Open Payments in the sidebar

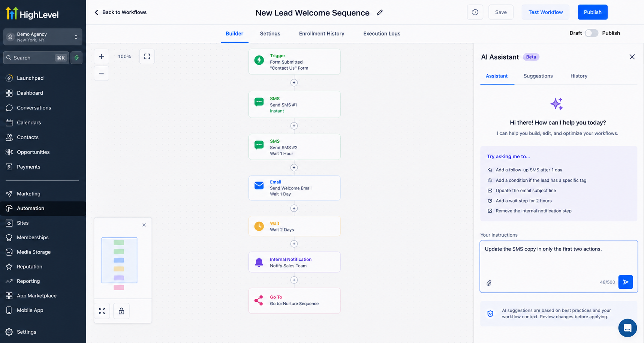click(43, 167)
